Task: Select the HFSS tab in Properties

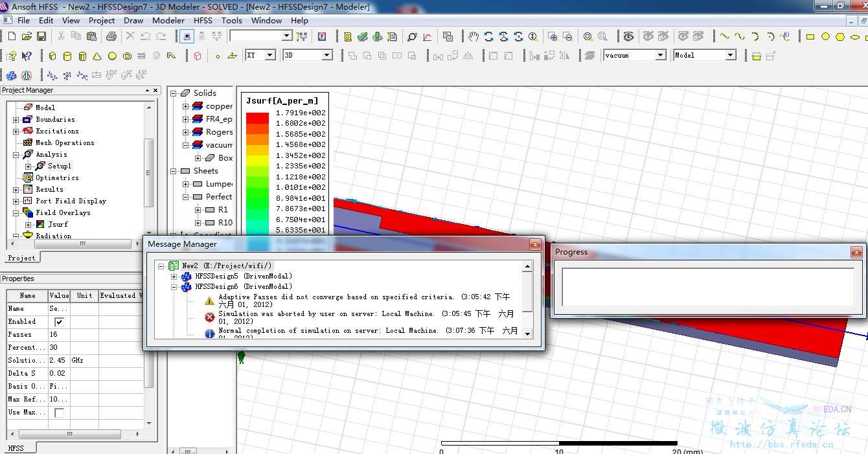Action: 16,448
